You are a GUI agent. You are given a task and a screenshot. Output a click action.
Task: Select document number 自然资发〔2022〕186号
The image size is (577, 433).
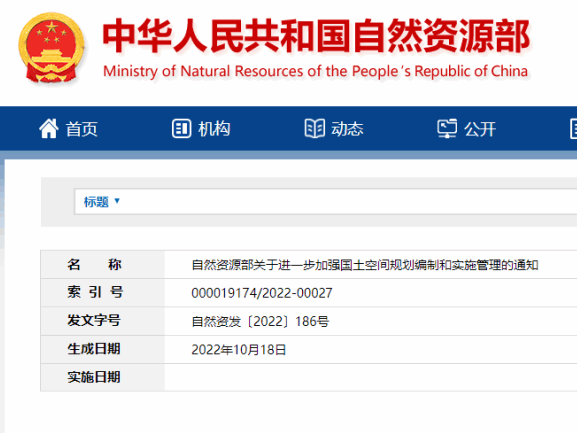pyautogui.click(x=260, y=322)
